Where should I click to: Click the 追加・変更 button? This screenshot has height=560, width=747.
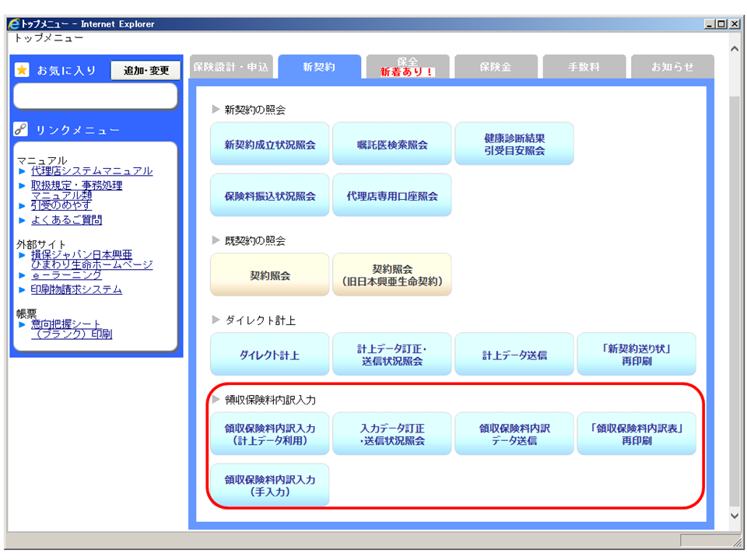[x=146, y=71]
